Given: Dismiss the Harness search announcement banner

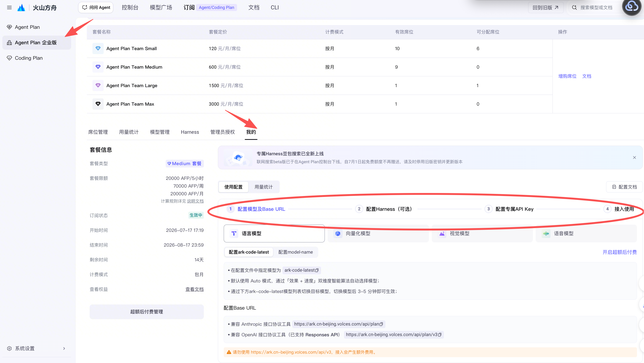Looking at the screenshot, I should tap(634, 157).
